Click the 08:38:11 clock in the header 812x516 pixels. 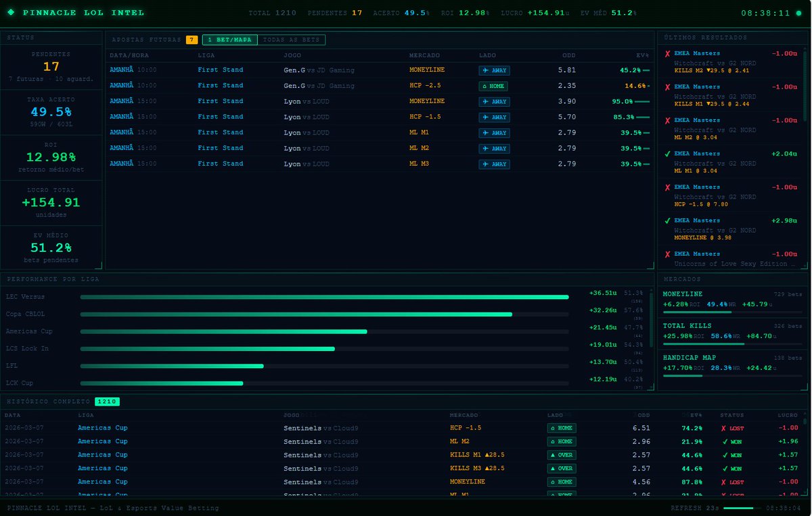click(x=765, y=13)
